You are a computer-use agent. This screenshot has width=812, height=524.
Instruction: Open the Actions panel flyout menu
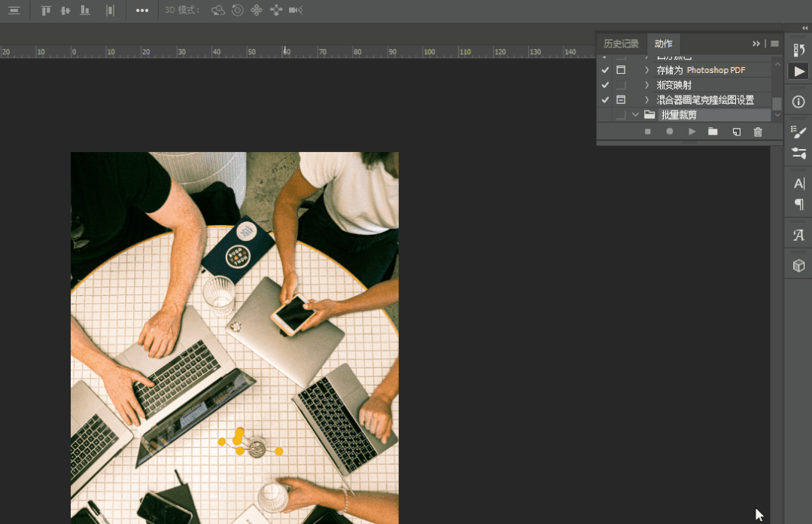tap(774, 44)
